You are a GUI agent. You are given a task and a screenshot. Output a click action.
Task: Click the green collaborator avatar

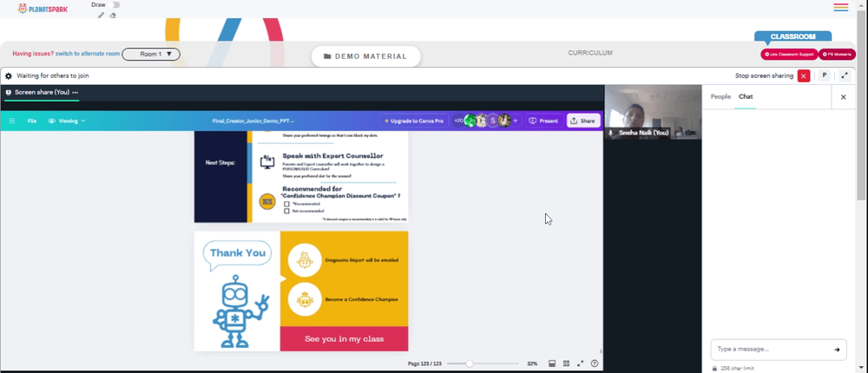coord(470,121)
